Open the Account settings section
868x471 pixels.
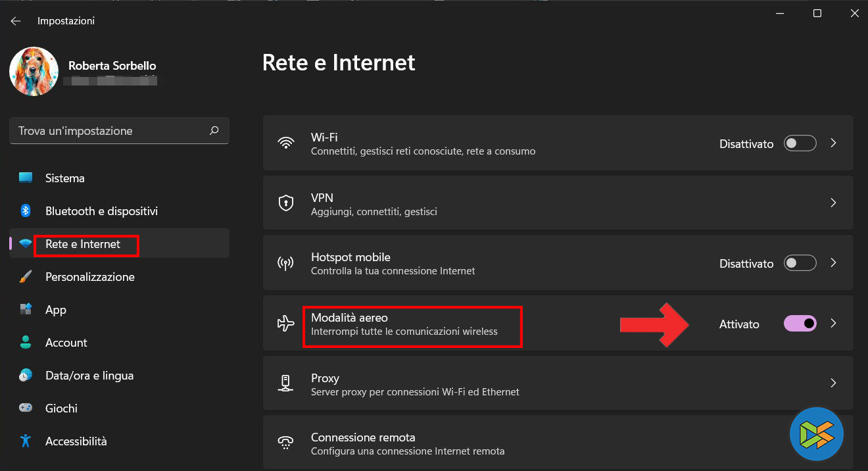point(66,343)
